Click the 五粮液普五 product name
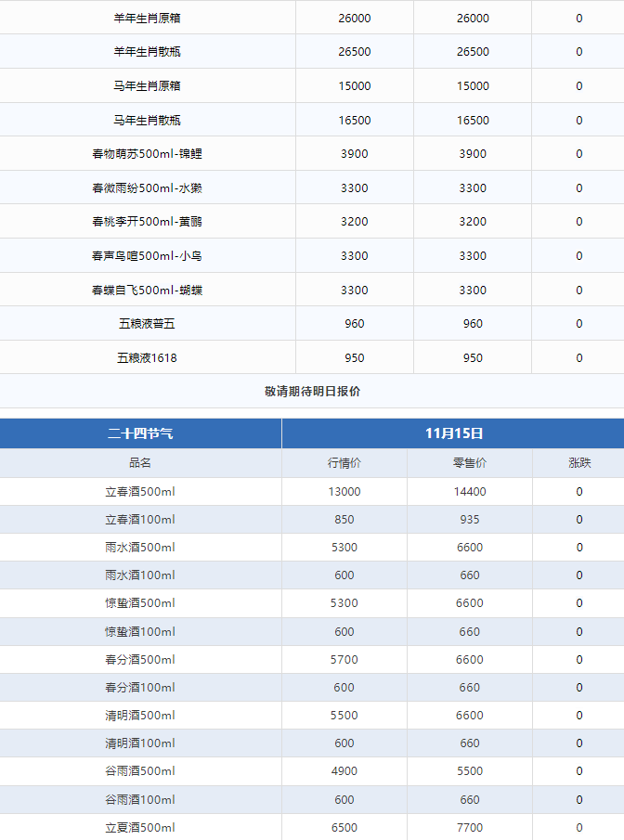 tap(147, 324)
